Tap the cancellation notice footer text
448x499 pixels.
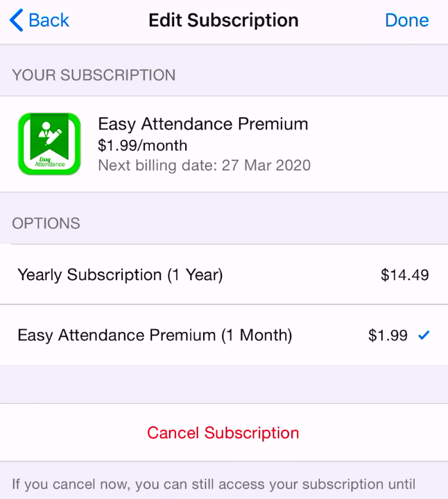pos(214,484)
